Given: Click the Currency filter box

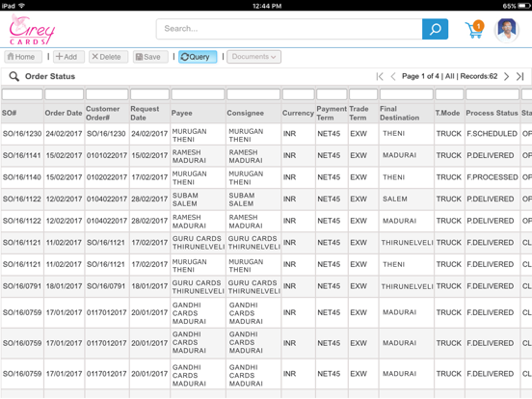Looking at the screenshot, I should (298, 94).
